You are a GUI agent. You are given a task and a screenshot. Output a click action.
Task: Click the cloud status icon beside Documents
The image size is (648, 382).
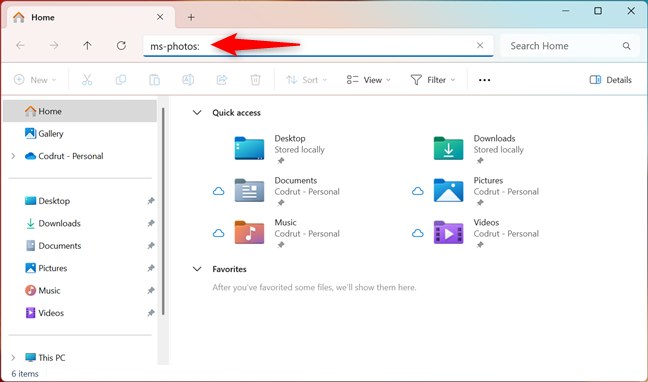tap(219, 191)
